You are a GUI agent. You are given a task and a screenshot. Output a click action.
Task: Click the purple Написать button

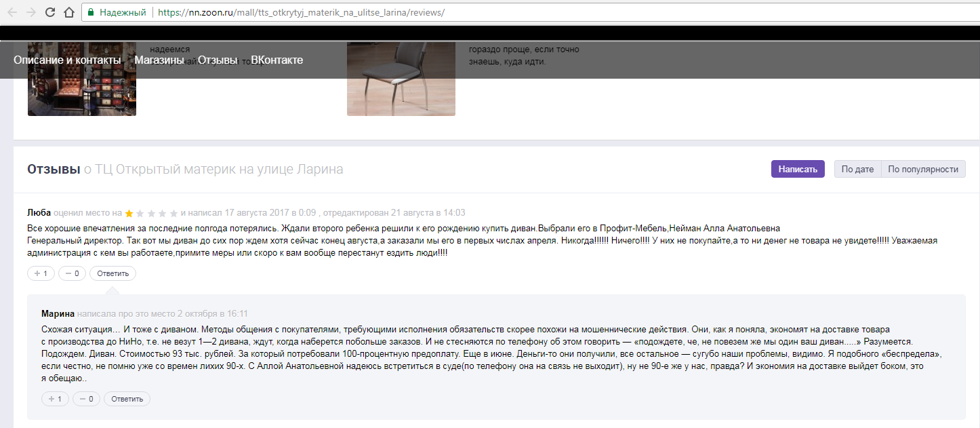(x=798, y=170)
